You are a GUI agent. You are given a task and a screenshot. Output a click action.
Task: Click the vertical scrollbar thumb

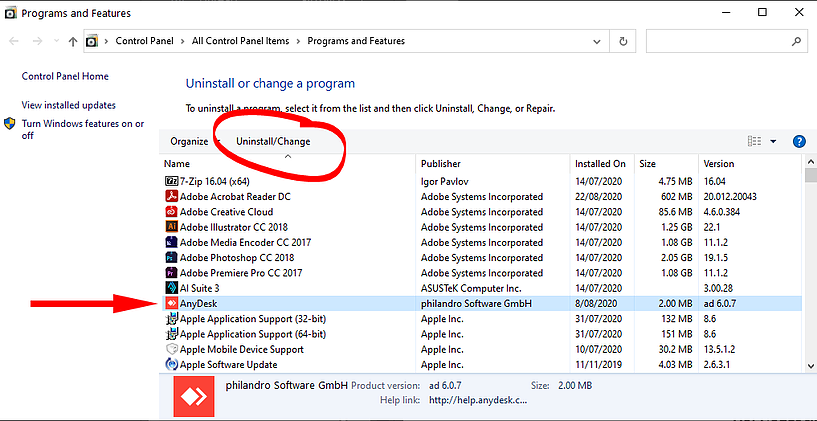(810, 175)
